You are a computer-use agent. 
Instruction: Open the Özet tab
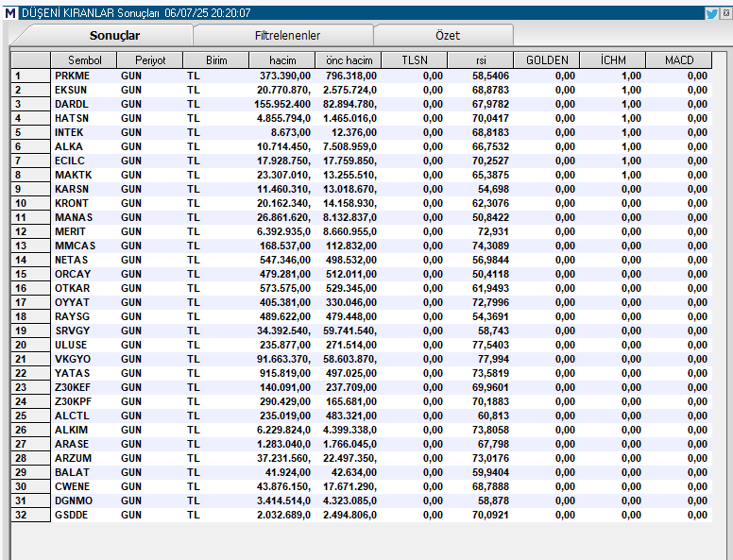click(x=448, y=36)
